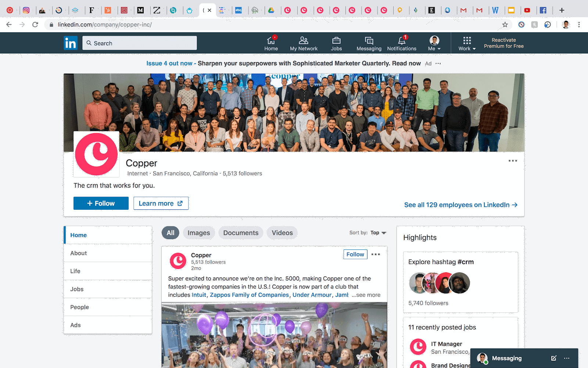Open ad options three-dot icon
The image size is (588, 368).
[x=438, y=63]
